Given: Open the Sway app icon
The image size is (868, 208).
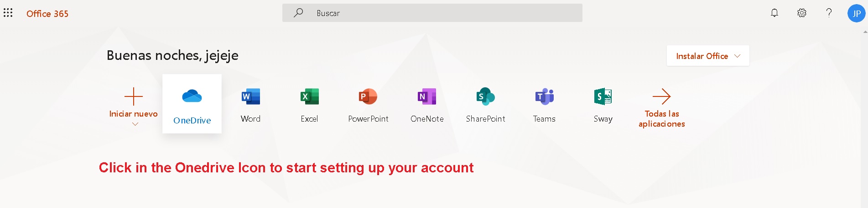Looking at the screenshot, I should (x=603, y=105).
